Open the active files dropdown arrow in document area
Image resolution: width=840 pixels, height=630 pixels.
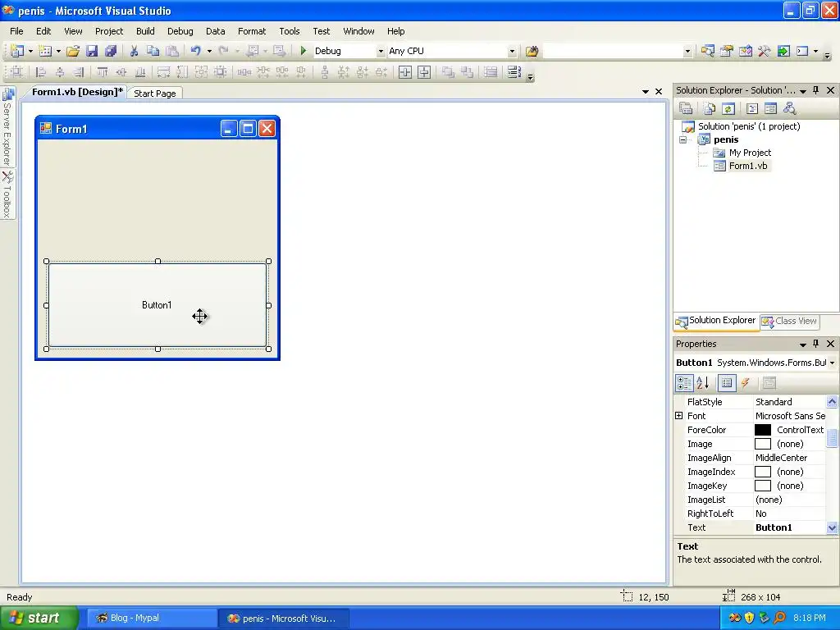[646, 92]
